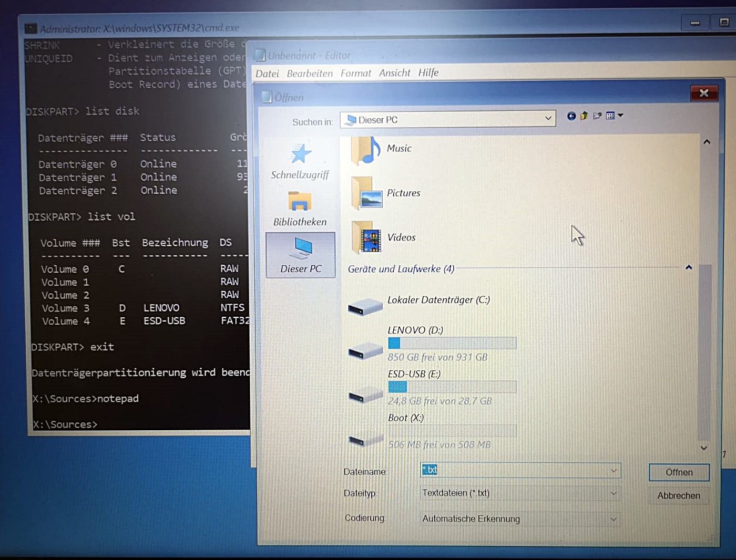Click the Editor window title icon
This screenshot has height=560, width=736.
[x=260, y=55]
